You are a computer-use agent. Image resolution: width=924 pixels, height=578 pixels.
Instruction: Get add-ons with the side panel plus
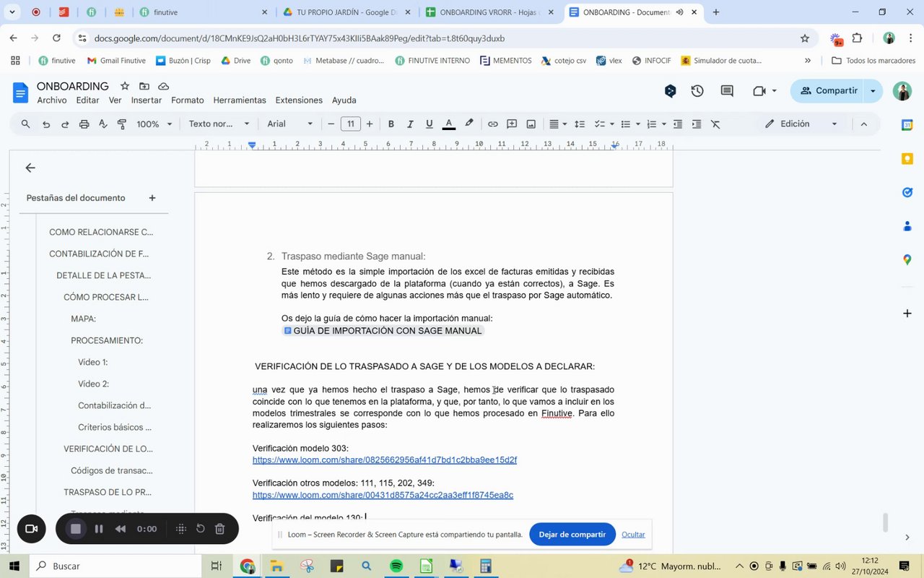[x=907, y=314]
